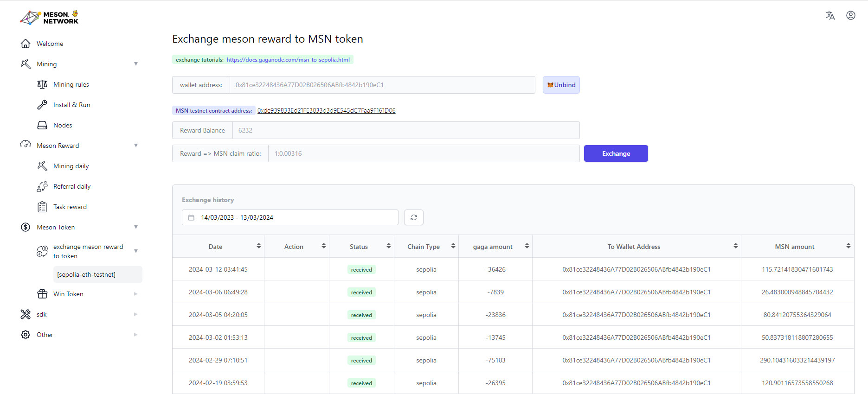Image resolution: width=868 pixels, height=394 pixels.
Task: Open Mining daily menu item
Action: (71, 166)
